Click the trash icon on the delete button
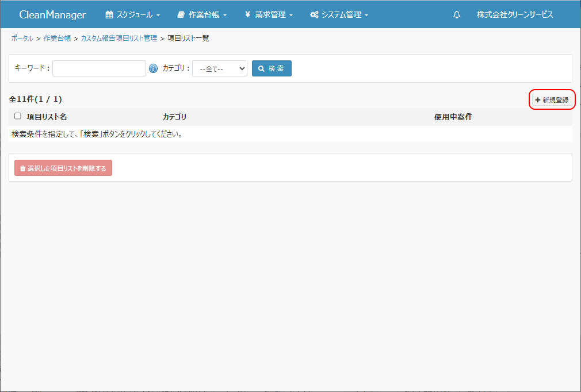Image resolution: width=581 pixels, height=392 pixels. pyautogui.click(x=22, y=168)
